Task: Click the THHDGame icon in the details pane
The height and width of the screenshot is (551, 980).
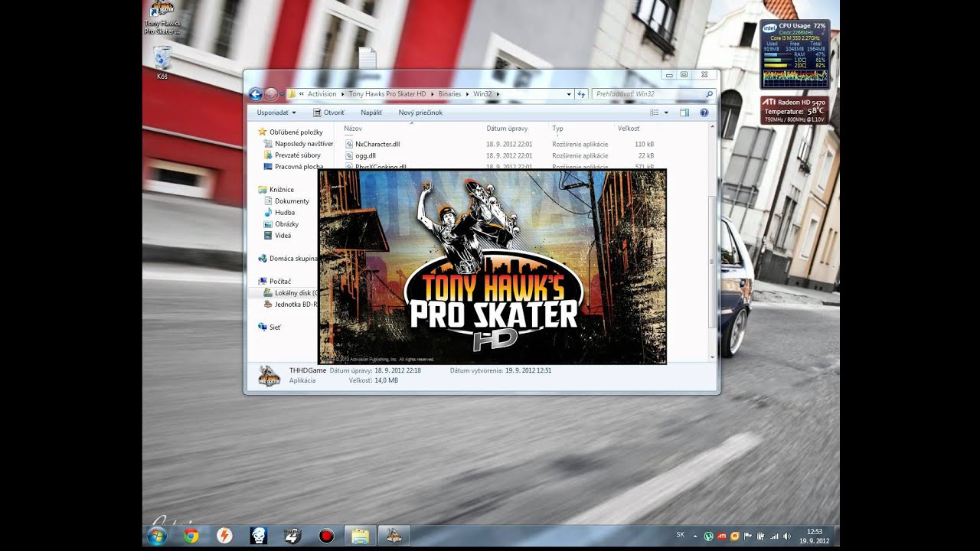Action: point(269,376)
